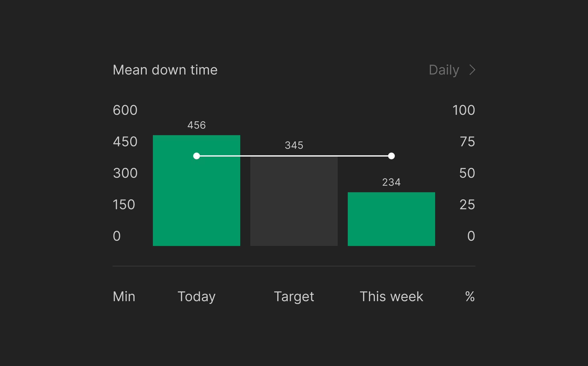Click the chevron arrow next to Daily

472,70
